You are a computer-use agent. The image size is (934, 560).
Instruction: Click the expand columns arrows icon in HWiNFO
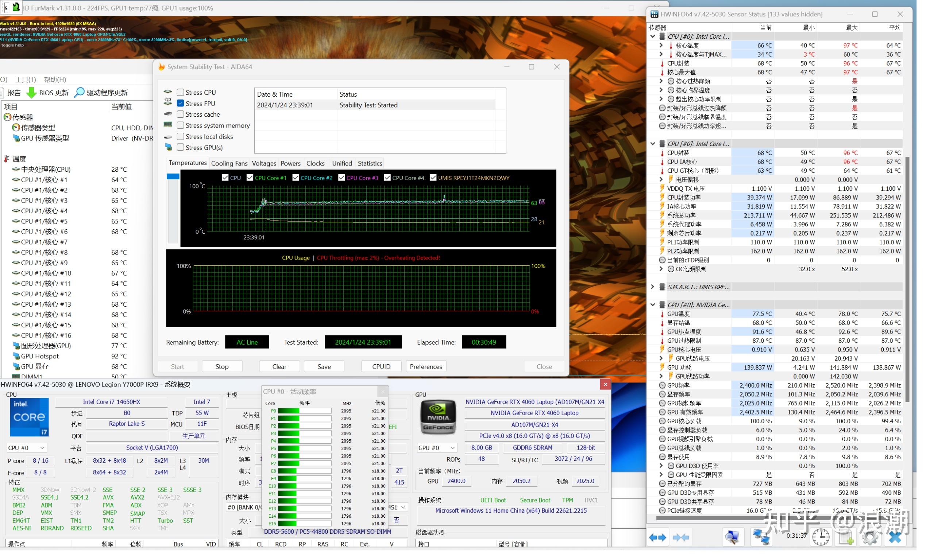pos(658,537)
